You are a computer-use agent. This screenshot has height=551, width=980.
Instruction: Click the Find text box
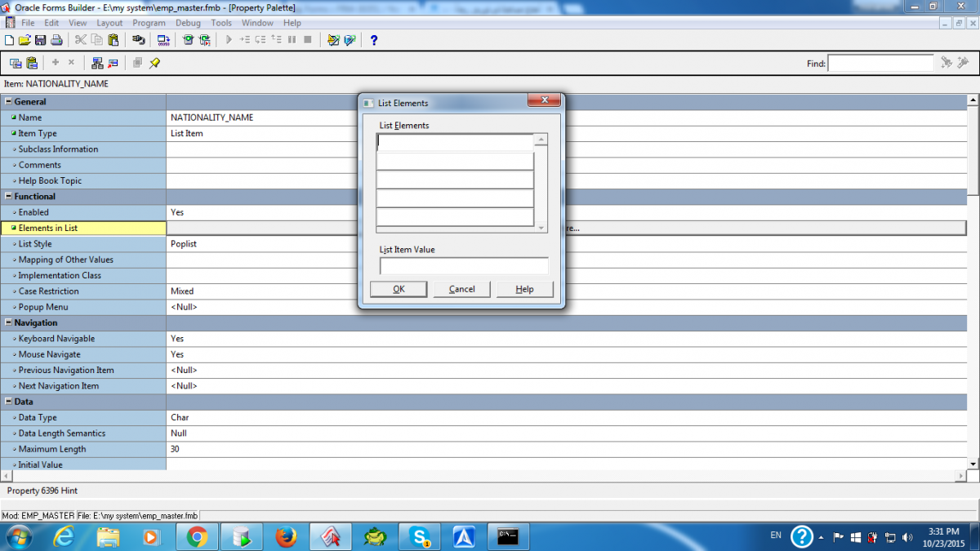[880, 63]
